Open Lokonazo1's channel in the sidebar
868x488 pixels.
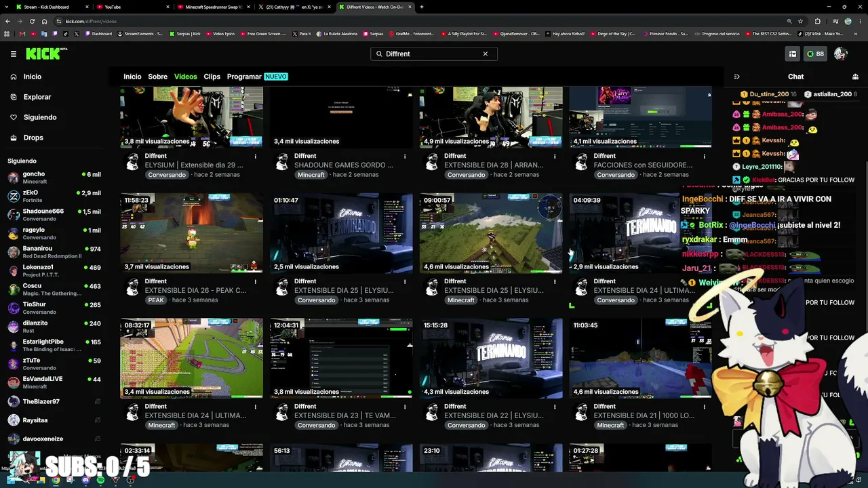click(x=54, y=271)
